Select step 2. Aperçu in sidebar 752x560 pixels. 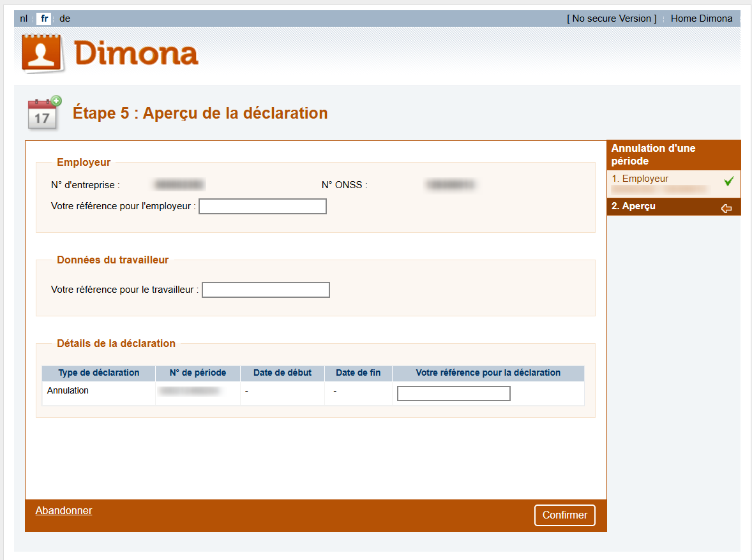pyautogui.click(x=673, y=207)
